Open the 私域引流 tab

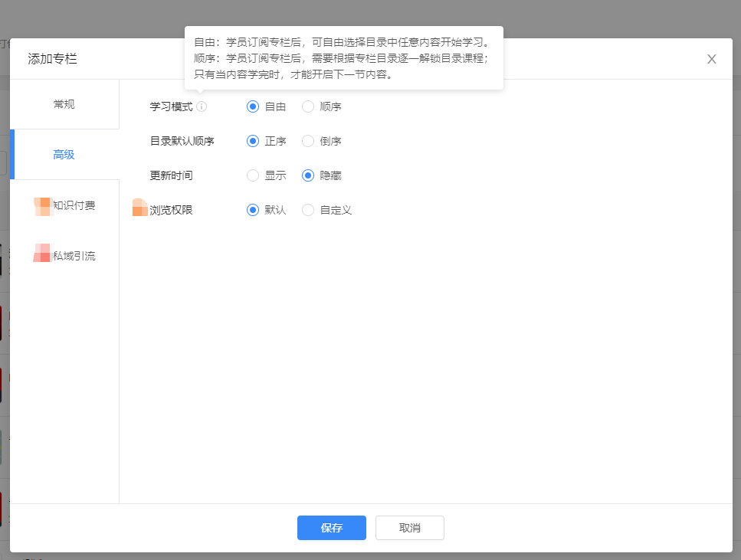click(74, 256)
